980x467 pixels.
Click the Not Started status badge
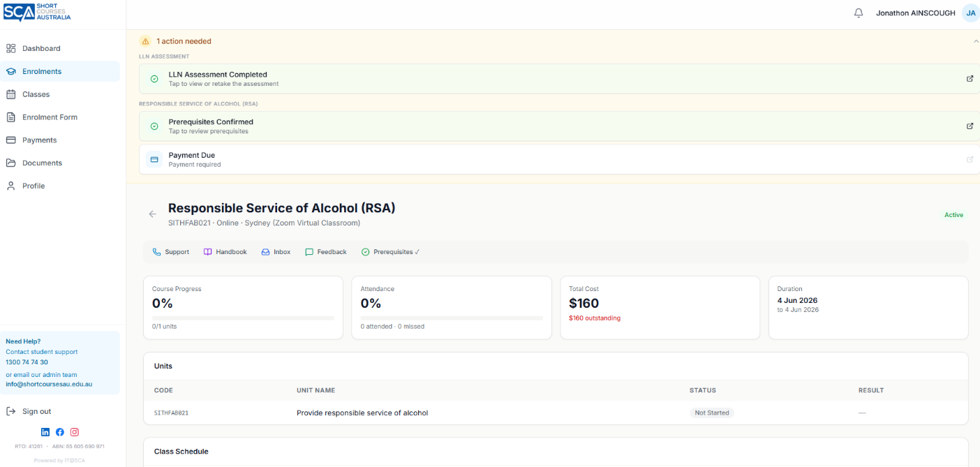[x=712, y=413]
